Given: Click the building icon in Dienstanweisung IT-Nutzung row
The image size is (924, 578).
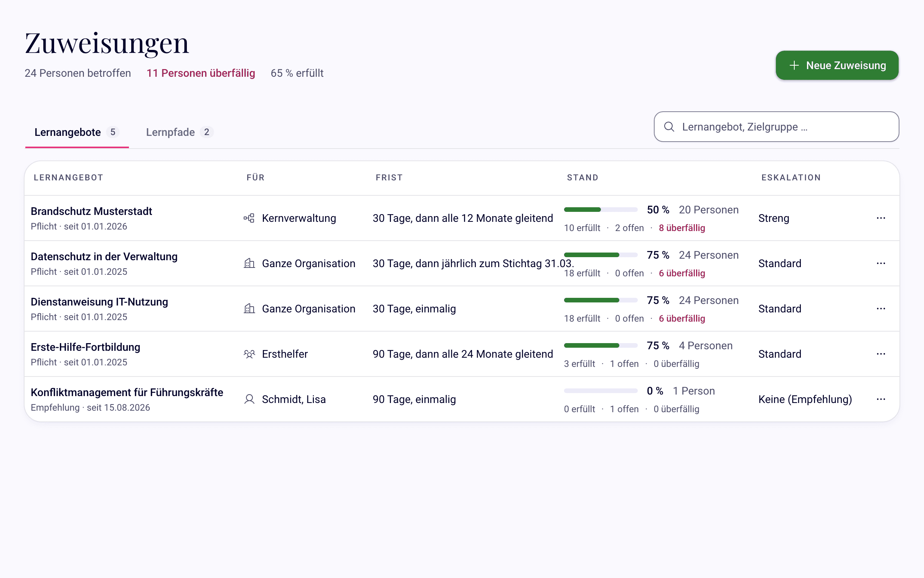Looking at the screenshot, I should point(249,309).
